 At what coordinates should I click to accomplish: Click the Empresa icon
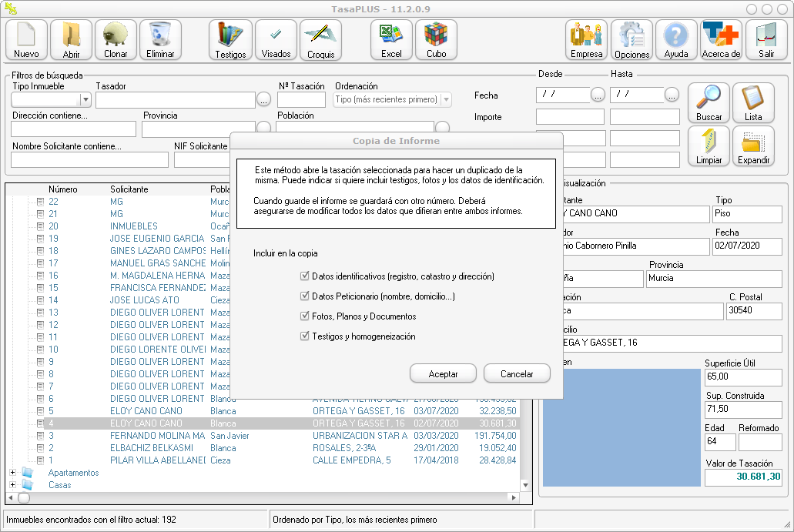[x=587, y=39]
